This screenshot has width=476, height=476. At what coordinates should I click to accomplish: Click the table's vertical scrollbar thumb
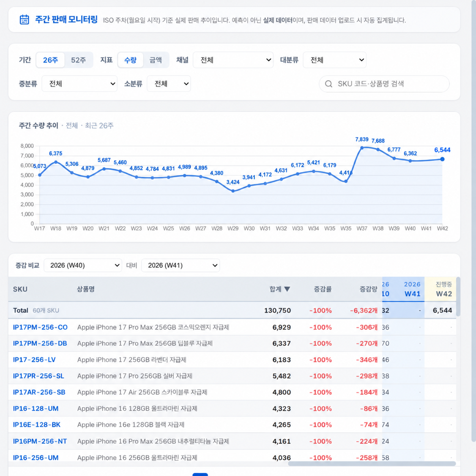(x=458, y=296)
